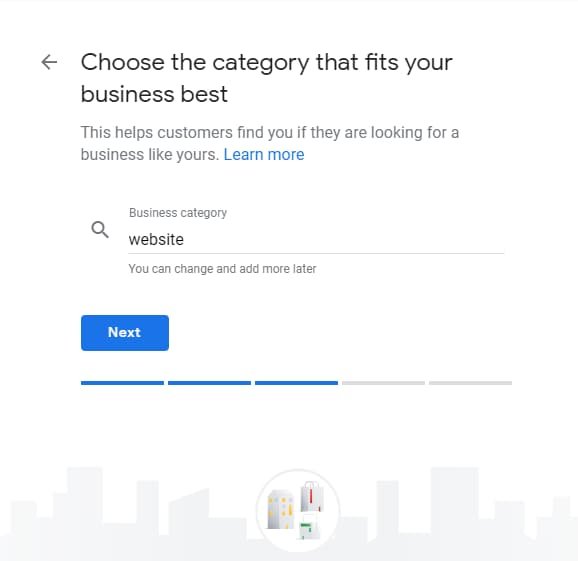Open the Learn more link
Screen dimensions: 578x561
click(x=264, y=154)
